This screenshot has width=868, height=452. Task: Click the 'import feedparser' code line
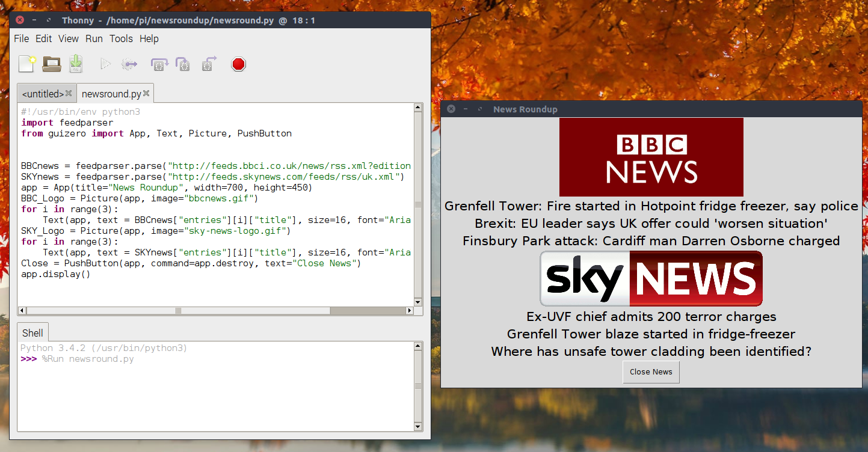[67, 123]
